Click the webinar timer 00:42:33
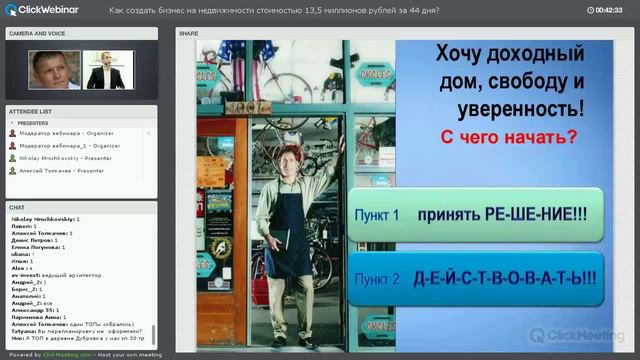 [x=609, y=10]
